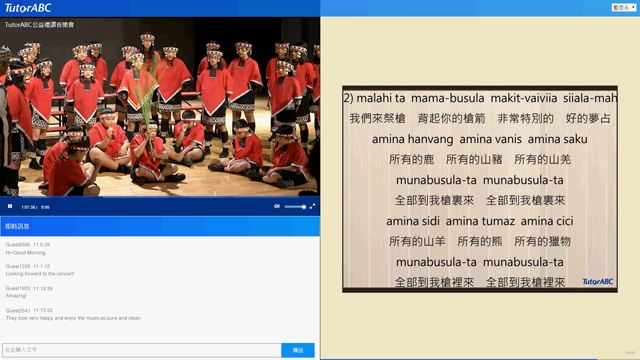Select the 即時訊息 chat panel header

click(160, 226)
